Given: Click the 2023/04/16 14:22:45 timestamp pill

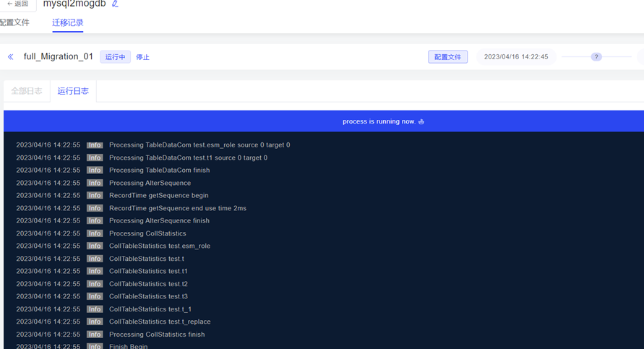Looking at the screenshot, I should [516, 56].
